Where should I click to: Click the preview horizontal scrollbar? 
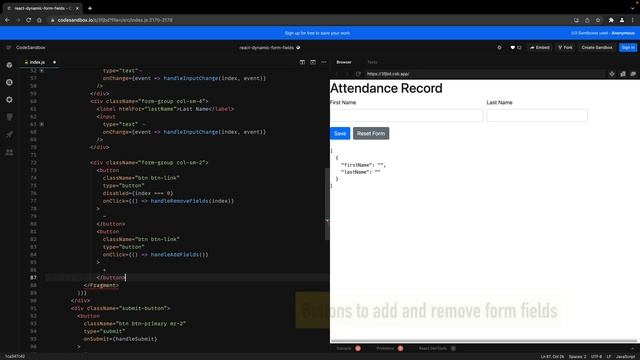pos(484,340)
